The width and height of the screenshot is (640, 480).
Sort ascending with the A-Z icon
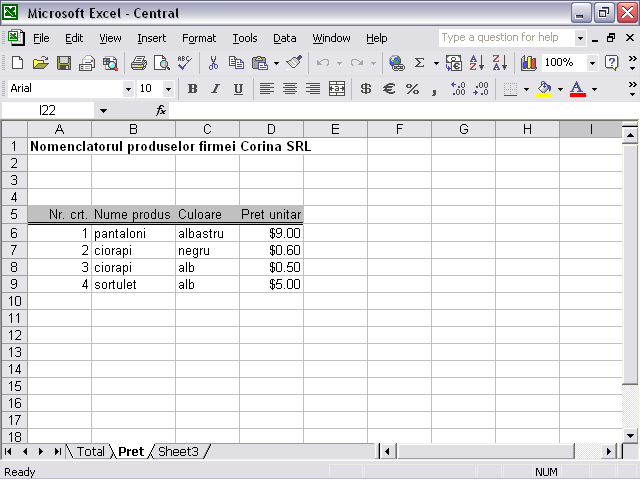tap(476, 63)
